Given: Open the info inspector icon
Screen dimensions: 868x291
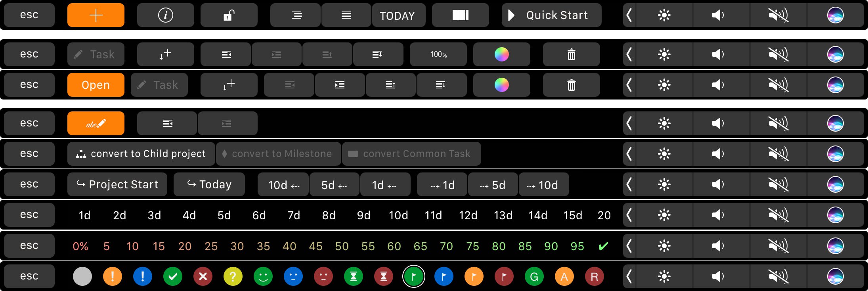Looking at the screenshot, I should pos(165,15).
